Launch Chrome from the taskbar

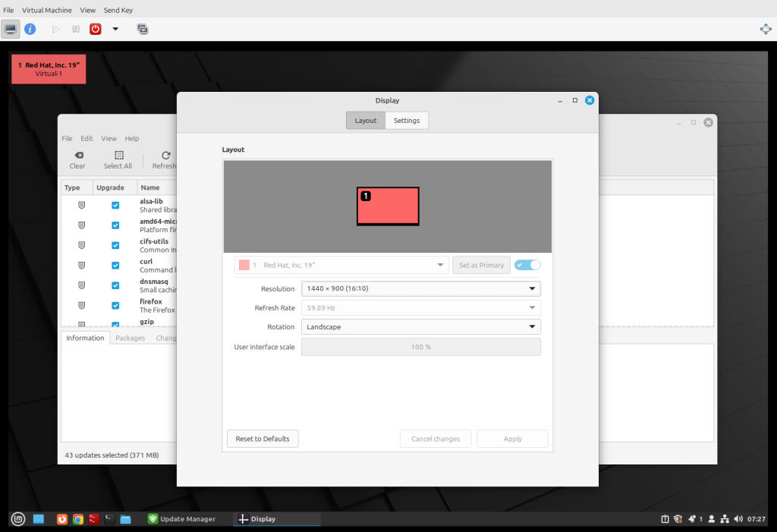[78, 519]
